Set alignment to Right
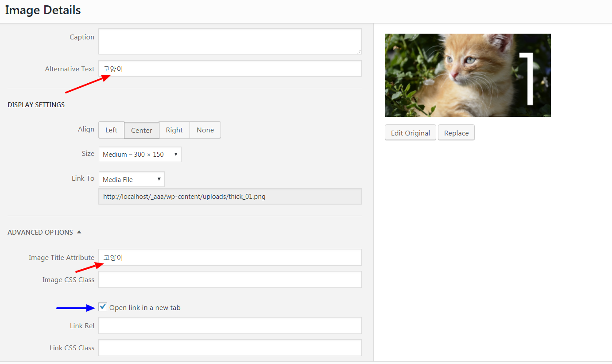This screenshot has width=612, height=364. 174,130
